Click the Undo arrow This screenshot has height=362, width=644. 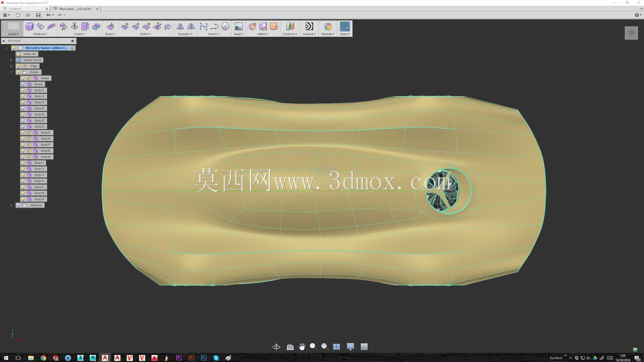coord(48,15)
